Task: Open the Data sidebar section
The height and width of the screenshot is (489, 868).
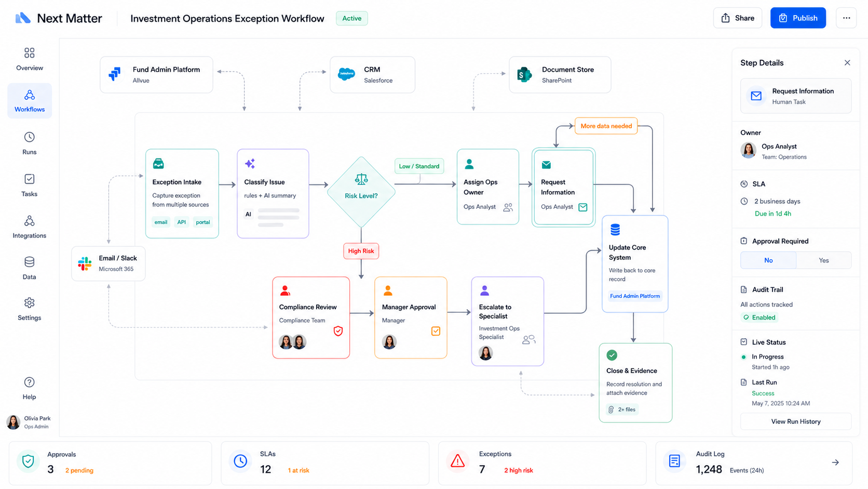Action: tap(30, 268)
